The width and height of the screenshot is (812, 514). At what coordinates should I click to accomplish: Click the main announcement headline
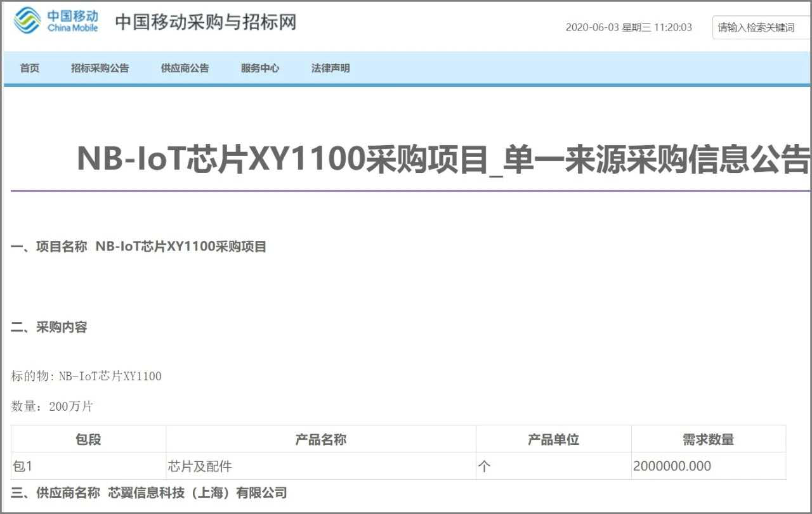pos(443,158)
